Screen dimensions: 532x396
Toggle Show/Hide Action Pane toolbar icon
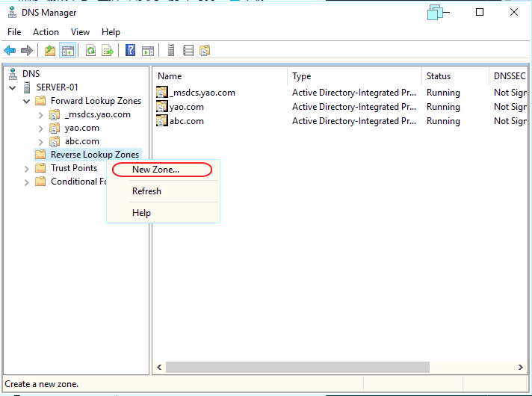pyautogui.click(x=148, y=51)
